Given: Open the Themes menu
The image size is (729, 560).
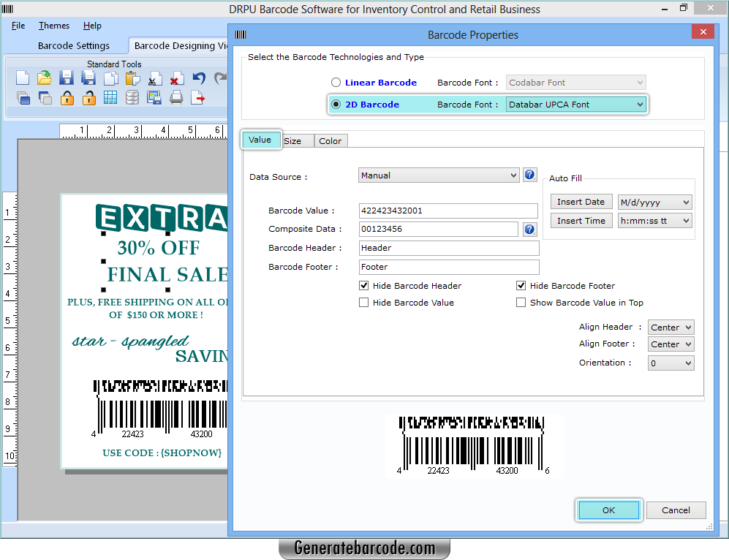Looking at the screenshot, I should pos(53,25).
